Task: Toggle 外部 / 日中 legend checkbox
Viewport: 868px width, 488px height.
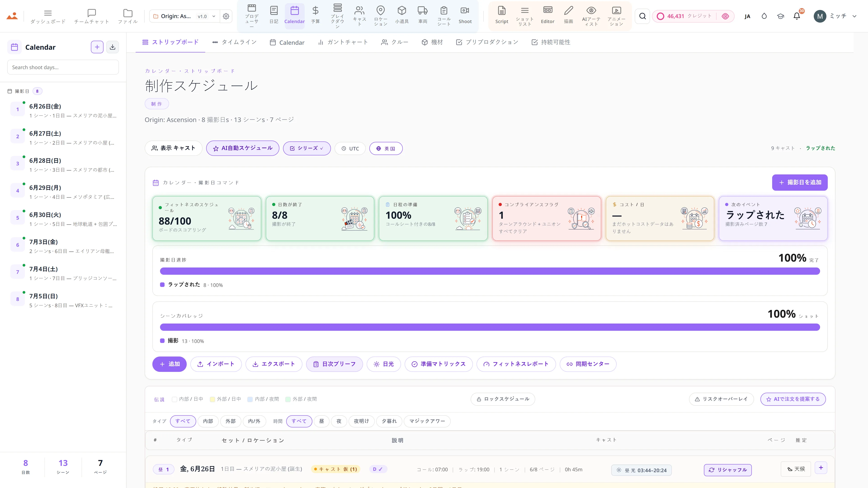Action: tap(212, 399)
